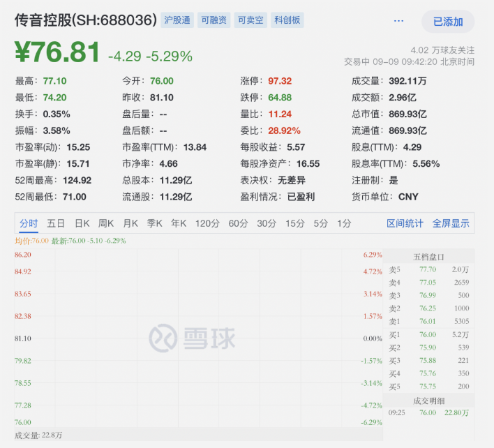Open the 15分 chart tab

295,223
